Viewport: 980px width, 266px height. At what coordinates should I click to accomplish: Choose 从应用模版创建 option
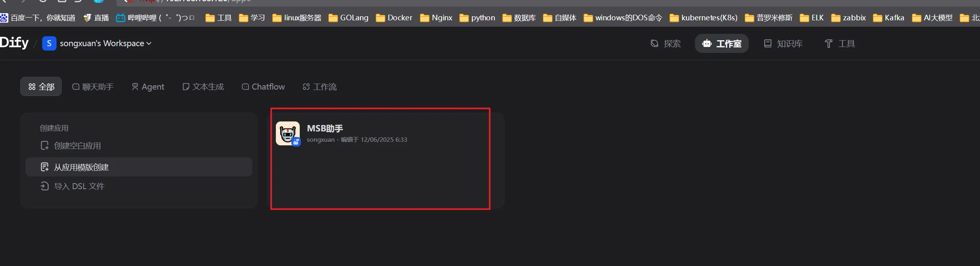click(81, 167)
